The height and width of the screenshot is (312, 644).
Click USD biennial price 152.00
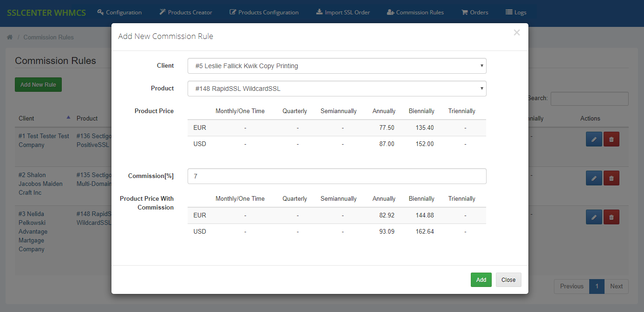click(425, 144)
